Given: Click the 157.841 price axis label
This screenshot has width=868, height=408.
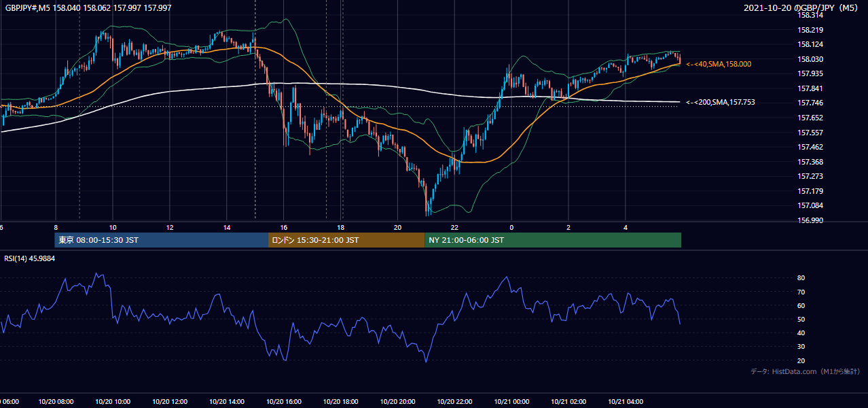Looking at the screenshot, I should click(x=810, y=88).
